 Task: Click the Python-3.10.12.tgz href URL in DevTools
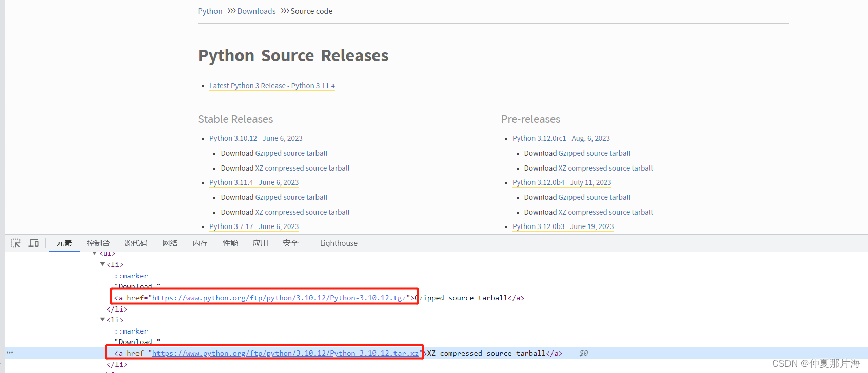click(279, 298)
